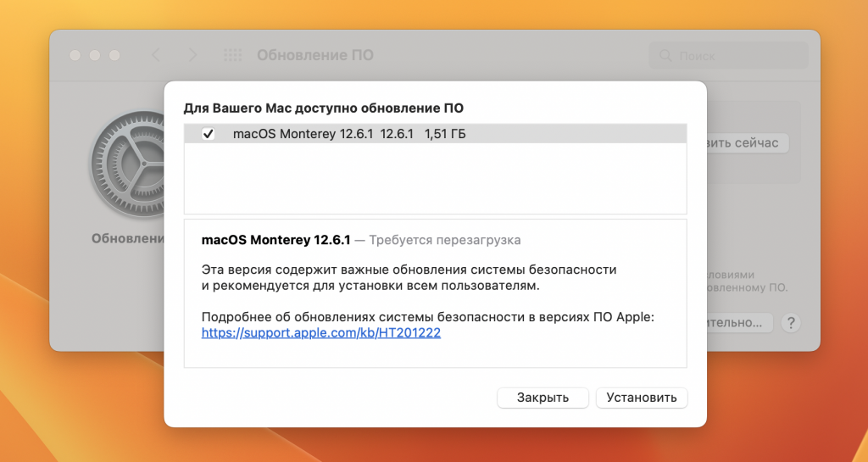Click the Software Update gear icon
The width and height of the screenshot is (868, 462).
(129, 164)
